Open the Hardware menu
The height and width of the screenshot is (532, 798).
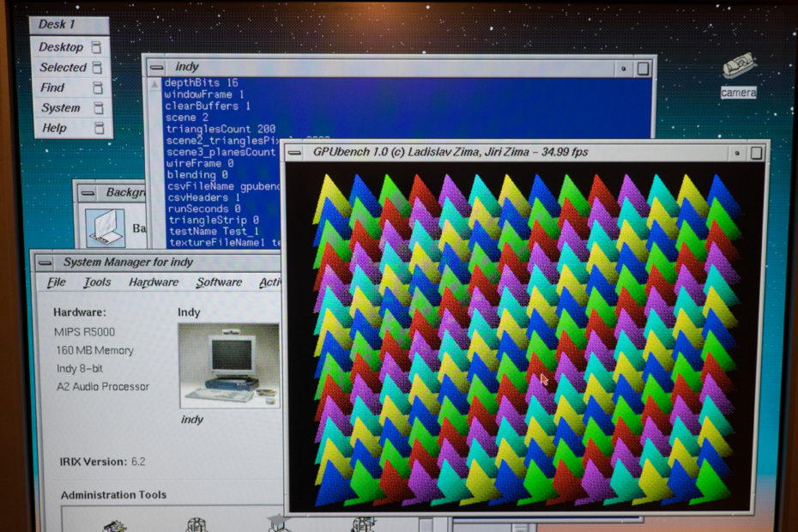(153, 281)
